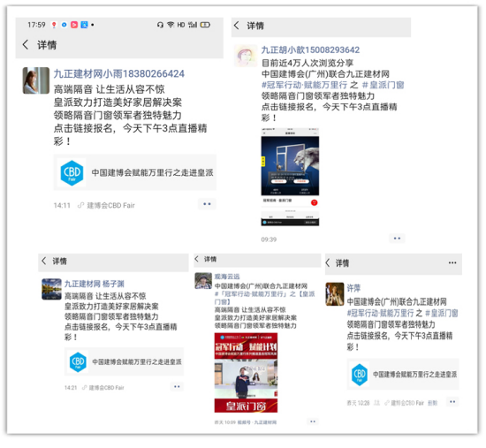Screen dimensions: 486x448
Task: Tap hashtag #冠军行动·赋能万里行 in 许萍's post
Action: (x=380, y=313)
